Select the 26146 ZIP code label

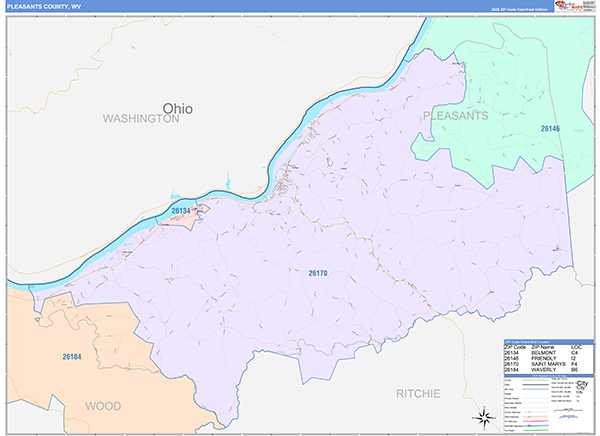tap(550, 129)
